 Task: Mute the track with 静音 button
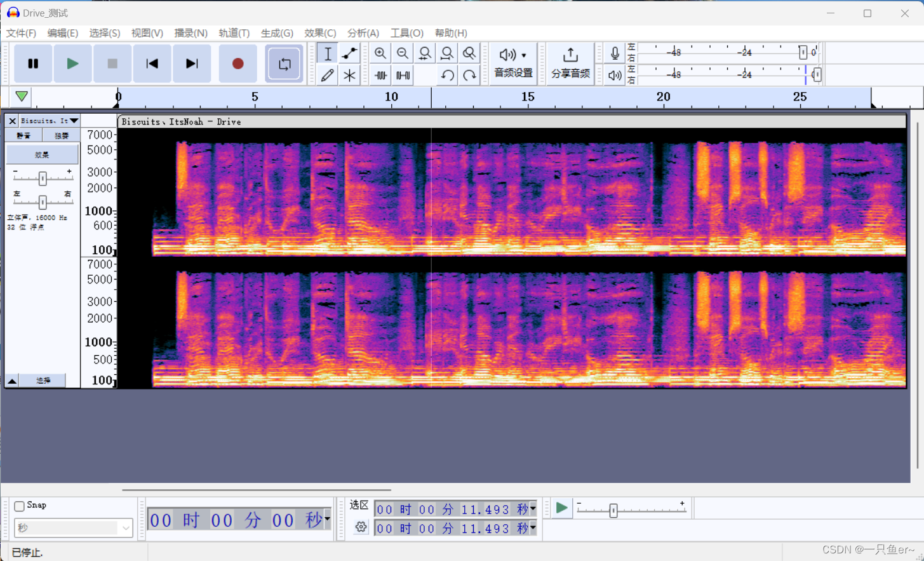pyautogui.click(x=23, y=135)
